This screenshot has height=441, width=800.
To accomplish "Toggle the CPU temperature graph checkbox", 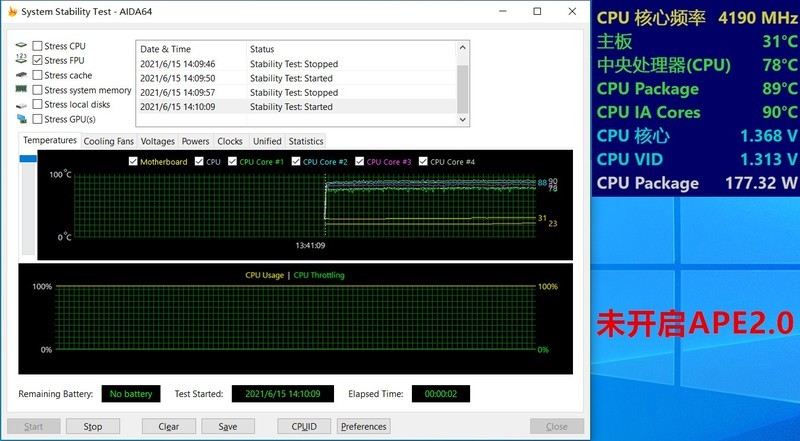I will 199,161.
